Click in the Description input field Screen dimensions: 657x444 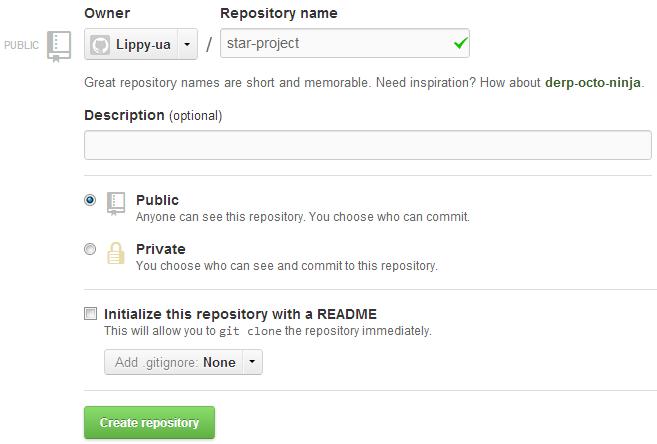point(367,145)
